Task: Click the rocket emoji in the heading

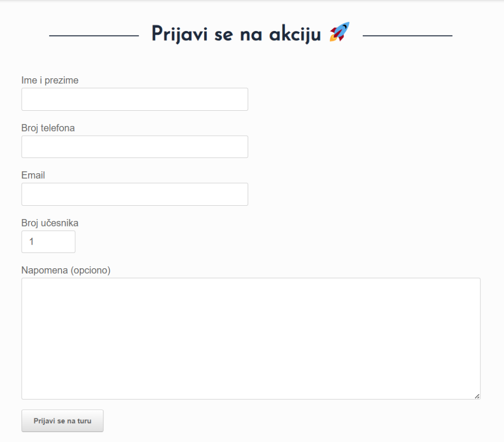Action: 339,33
